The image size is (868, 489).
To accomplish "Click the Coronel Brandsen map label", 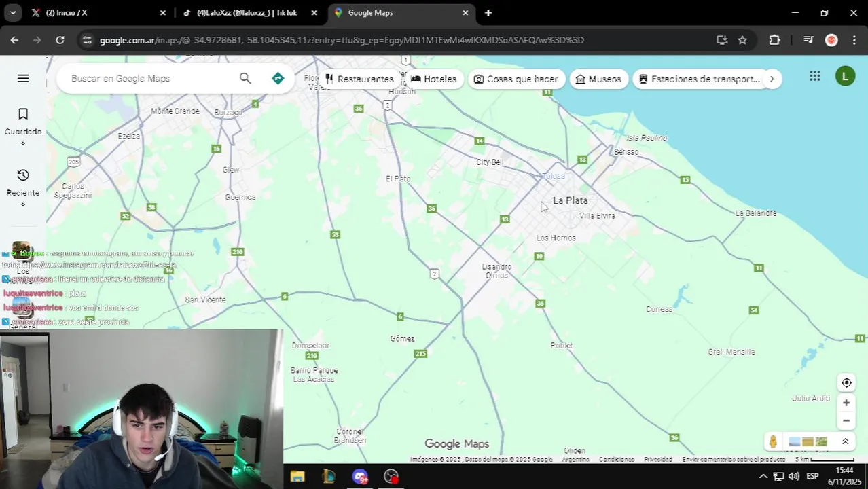I will point(350,436).
